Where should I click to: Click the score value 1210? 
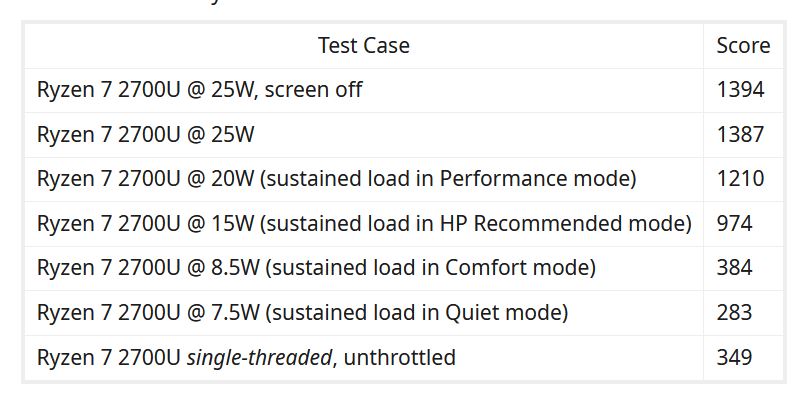[x=740, y=179]
